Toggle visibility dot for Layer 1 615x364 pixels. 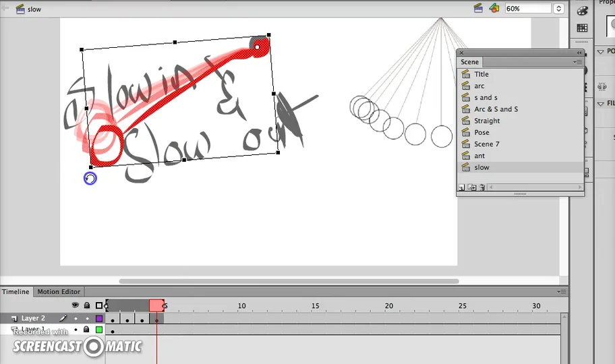[x=76, y=330]
